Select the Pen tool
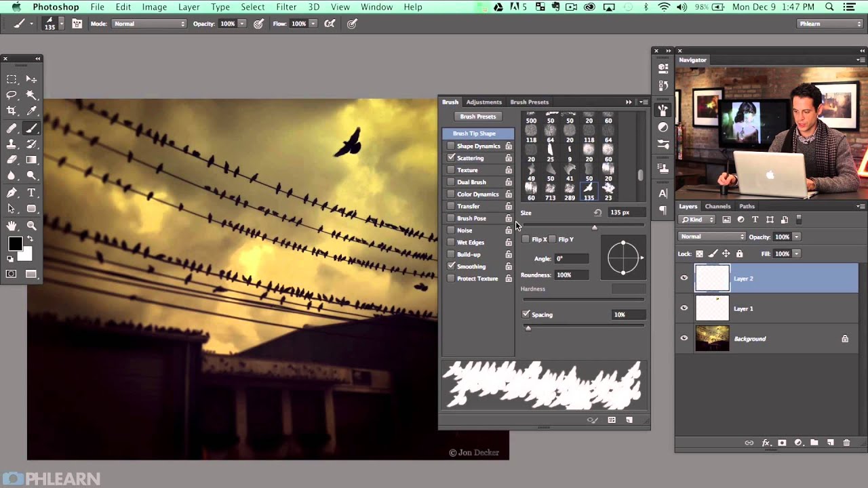 (12, 193)
